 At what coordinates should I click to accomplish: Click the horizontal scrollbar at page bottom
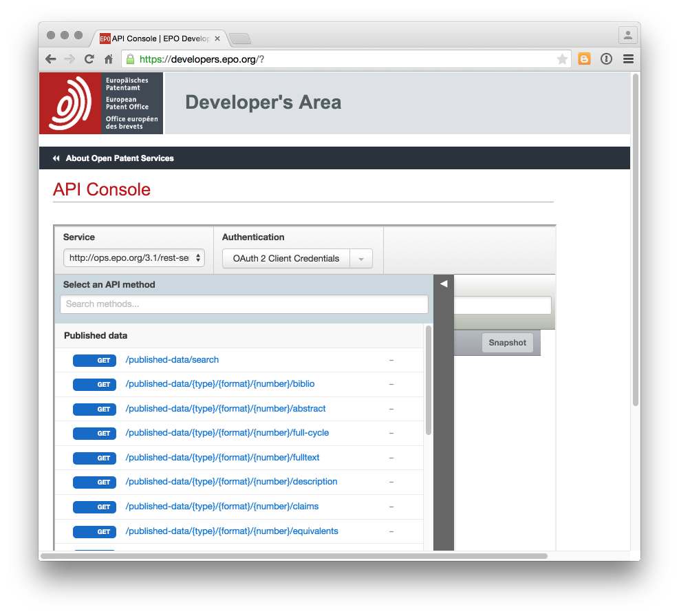[x=294, y=556]
